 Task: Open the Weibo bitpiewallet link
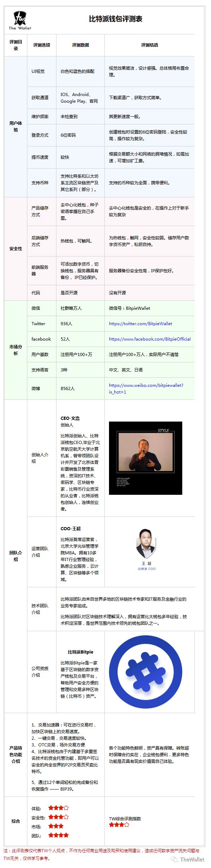[x=146, y=388]
